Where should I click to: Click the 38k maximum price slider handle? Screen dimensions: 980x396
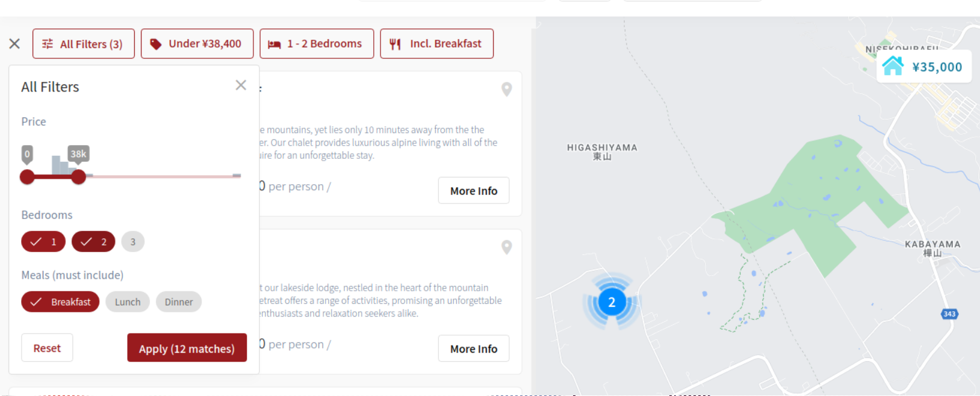[x=78, y=177]
